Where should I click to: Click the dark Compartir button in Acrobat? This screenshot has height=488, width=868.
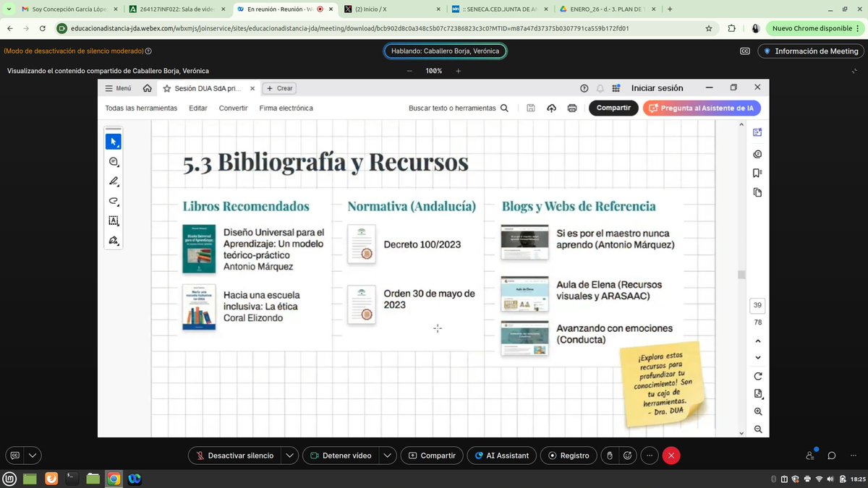(613, 107)
